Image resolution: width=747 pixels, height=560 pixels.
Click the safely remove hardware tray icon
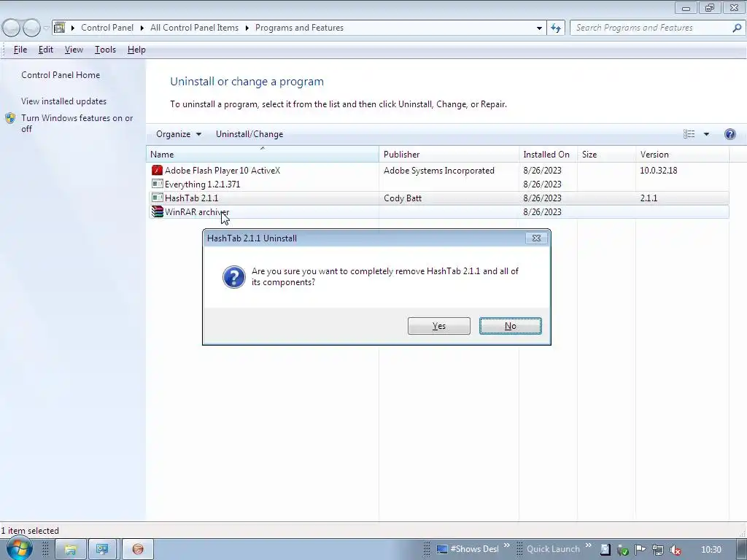622,550
